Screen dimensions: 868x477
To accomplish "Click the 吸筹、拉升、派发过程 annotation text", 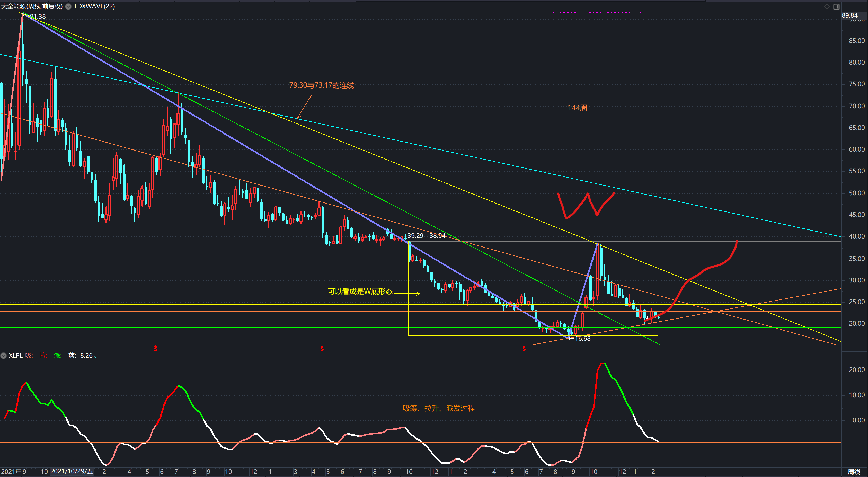I will pos(439,408).
